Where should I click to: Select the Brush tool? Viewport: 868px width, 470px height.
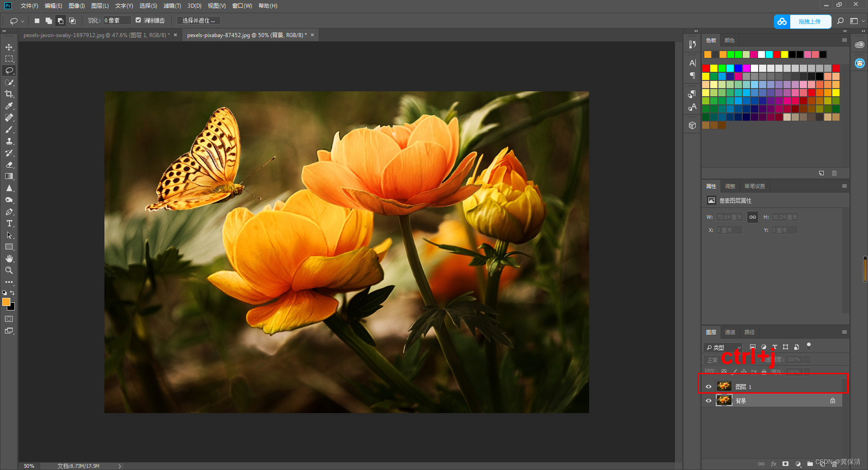pos(9,129)
